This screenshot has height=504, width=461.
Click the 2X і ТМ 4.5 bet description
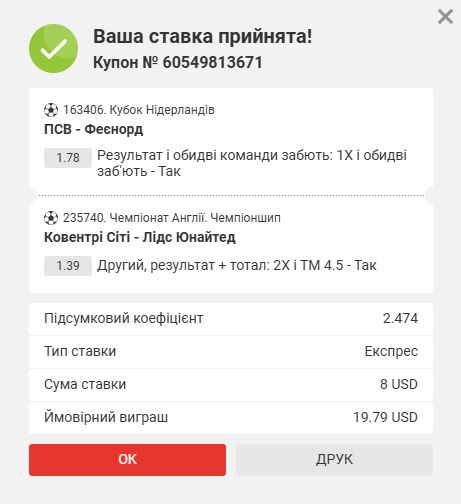237,266
